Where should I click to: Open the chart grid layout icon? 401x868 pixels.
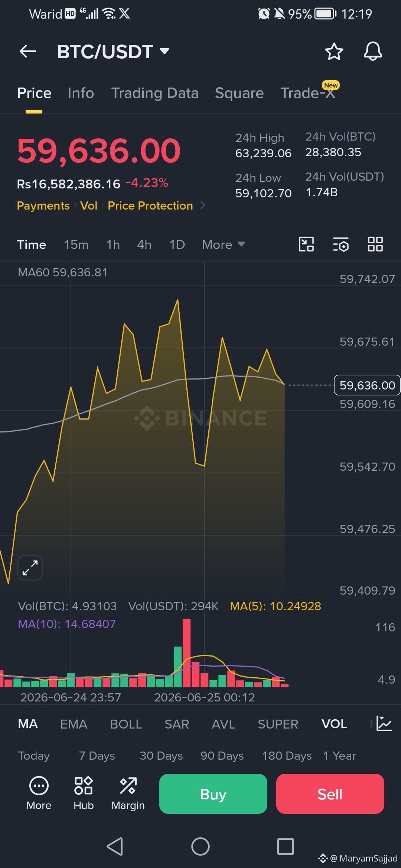click(375, 244)
